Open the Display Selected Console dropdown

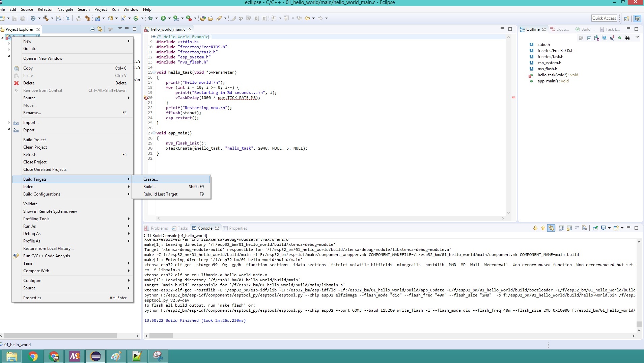(609, 228)
